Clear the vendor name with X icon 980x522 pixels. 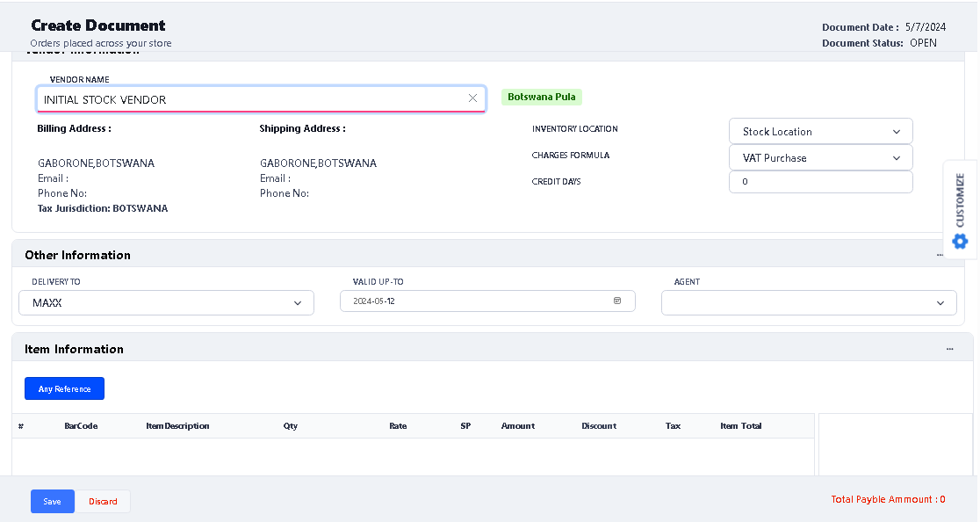pos(472,98)
